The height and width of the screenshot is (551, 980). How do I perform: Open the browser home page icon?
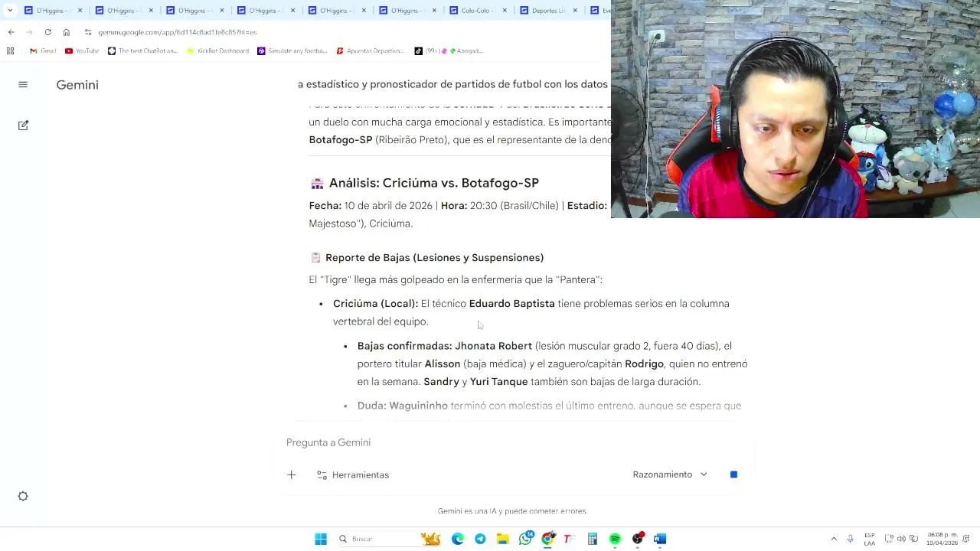[67, 32]
